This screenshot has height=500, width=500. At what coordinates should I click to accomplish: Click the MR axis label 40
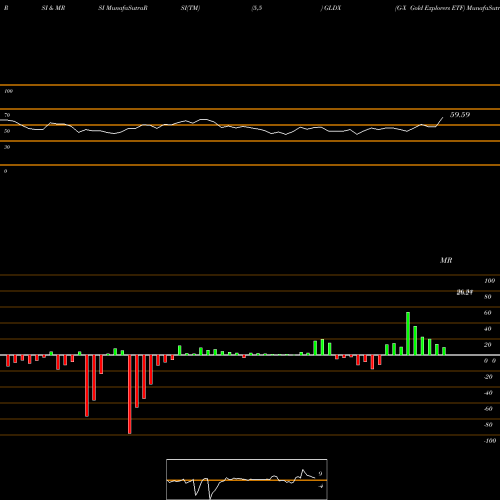pos(488,329)
